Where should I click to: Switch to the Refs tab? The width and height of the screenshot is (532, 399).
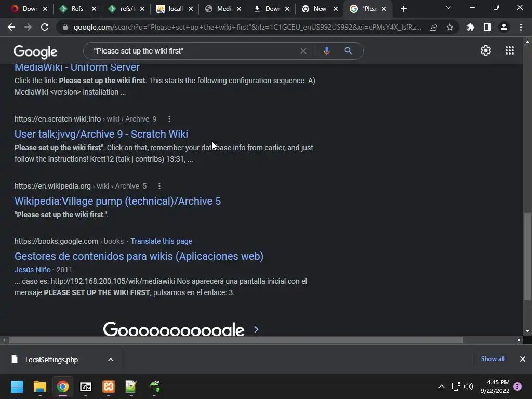coord(77,9)
